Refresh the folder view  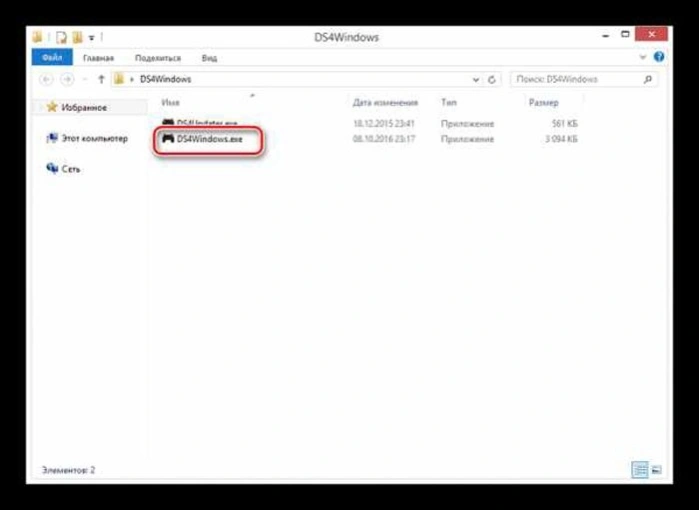coord(492,80)
